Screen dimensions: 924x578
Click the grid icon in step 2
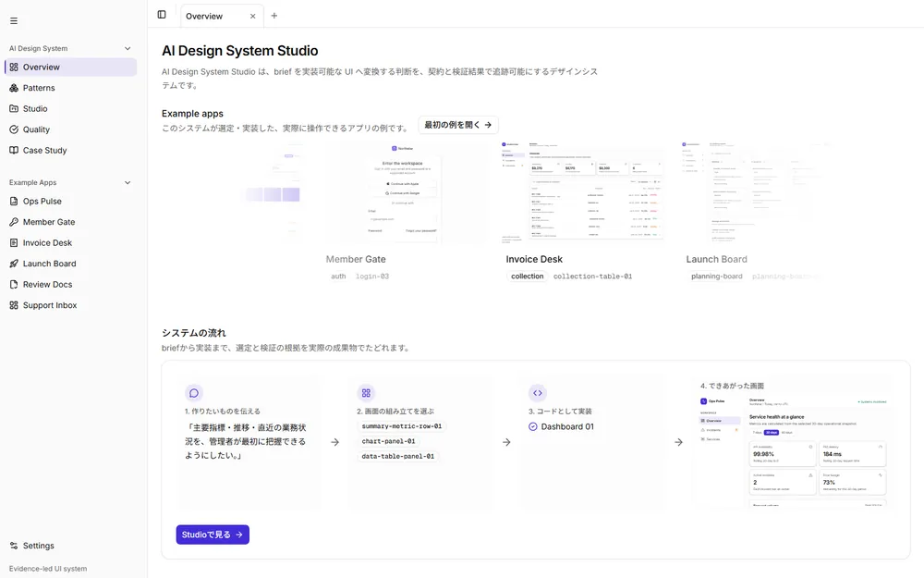pyautogui.click(x=366, y=393)
